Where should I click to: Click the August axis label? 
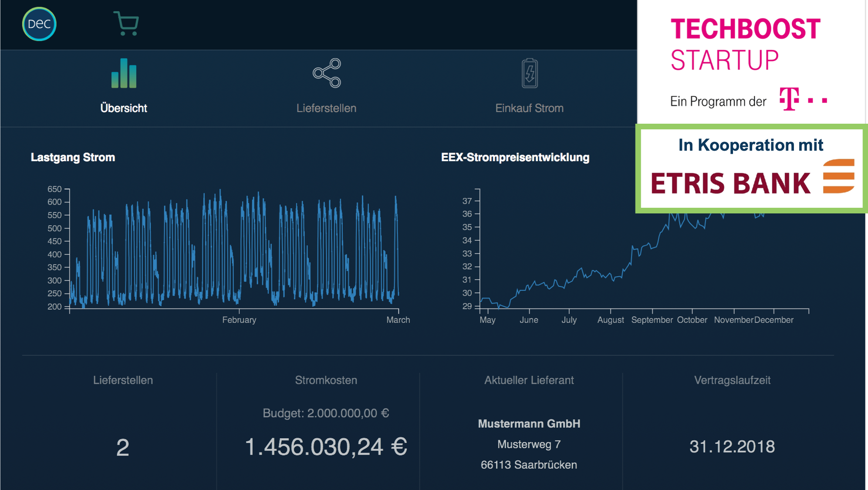pos(611,320)
